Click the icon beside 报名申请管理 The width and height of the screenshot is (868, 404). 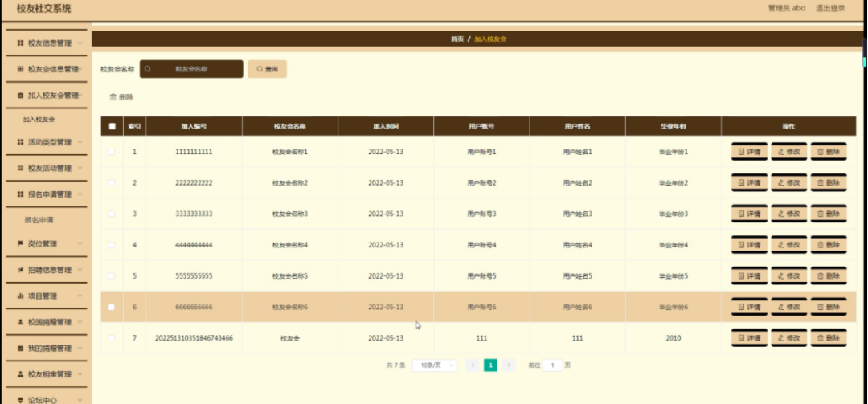[20, 194]
